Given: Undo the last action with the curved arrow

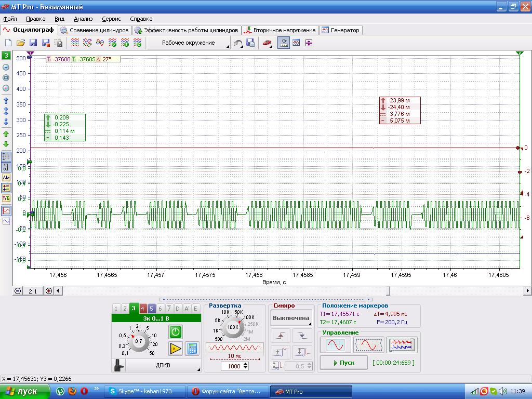Looking at the screenshot, I should pyautogui.click(x=238, y=43).
